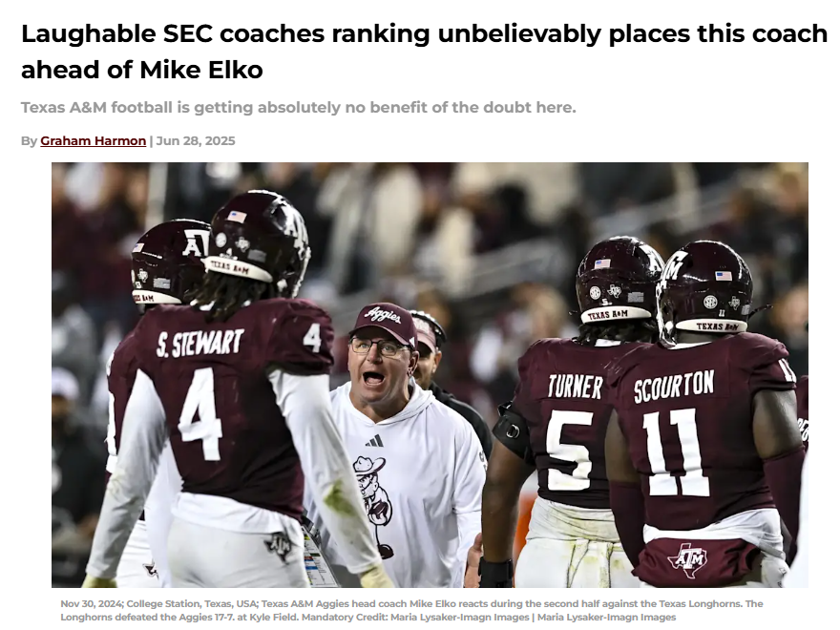The width and height of the screenshot is (840, 630).
Task: Click the article headline about Mike Elko
Action: (x=424, y=52)
